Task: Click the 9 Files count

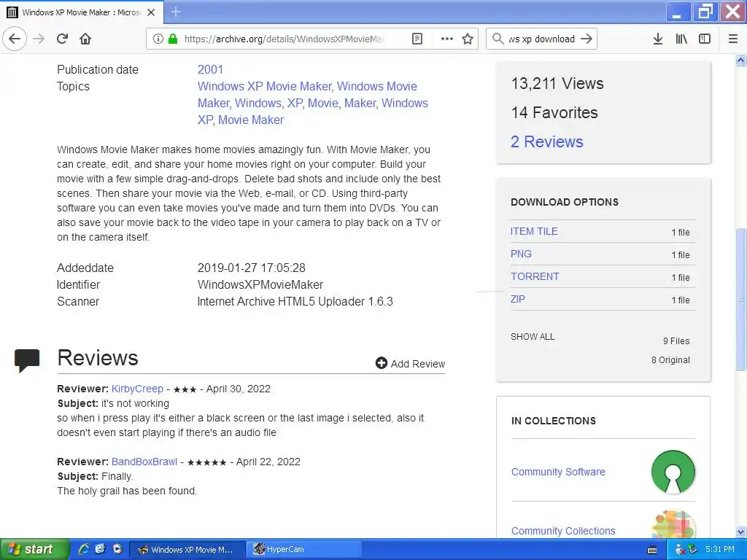Action: (x=676, y=341)
